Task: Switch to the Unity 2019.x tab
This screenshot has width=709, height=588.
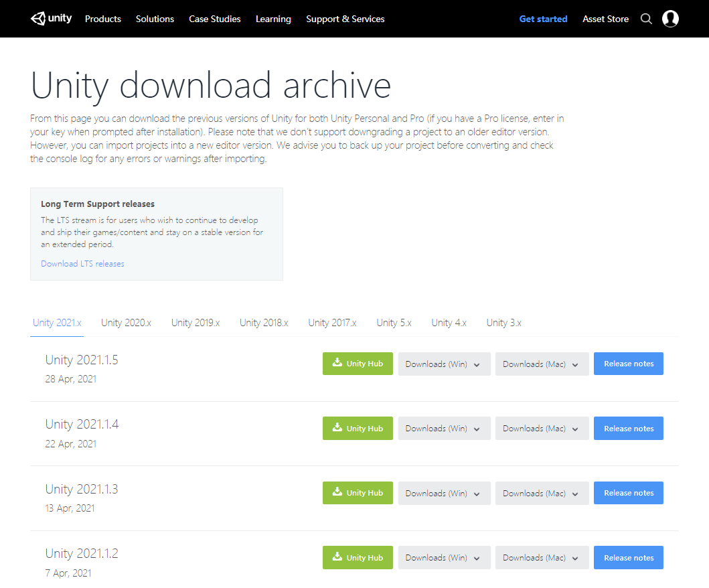Action: click(195, 322)
